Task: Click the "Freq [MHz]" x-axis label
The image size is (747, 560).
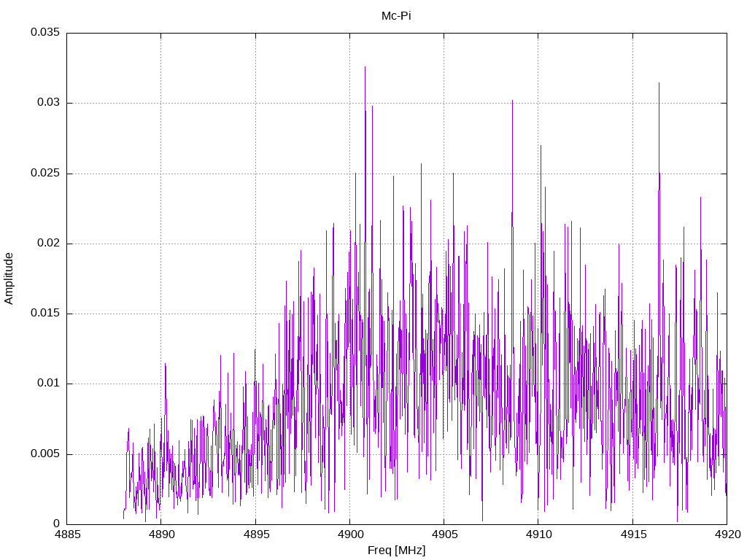Action: (396, 551)
